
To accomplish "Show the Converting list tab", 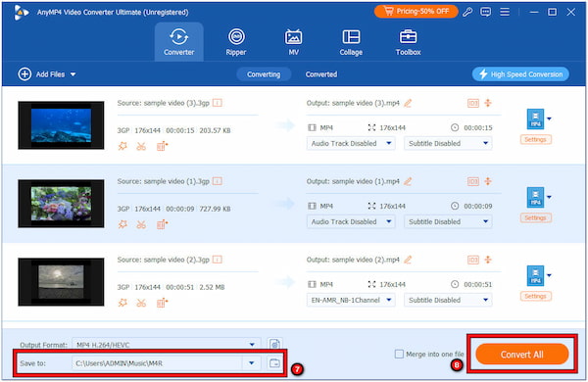I will pyautogui.click(x=264, y=74).
